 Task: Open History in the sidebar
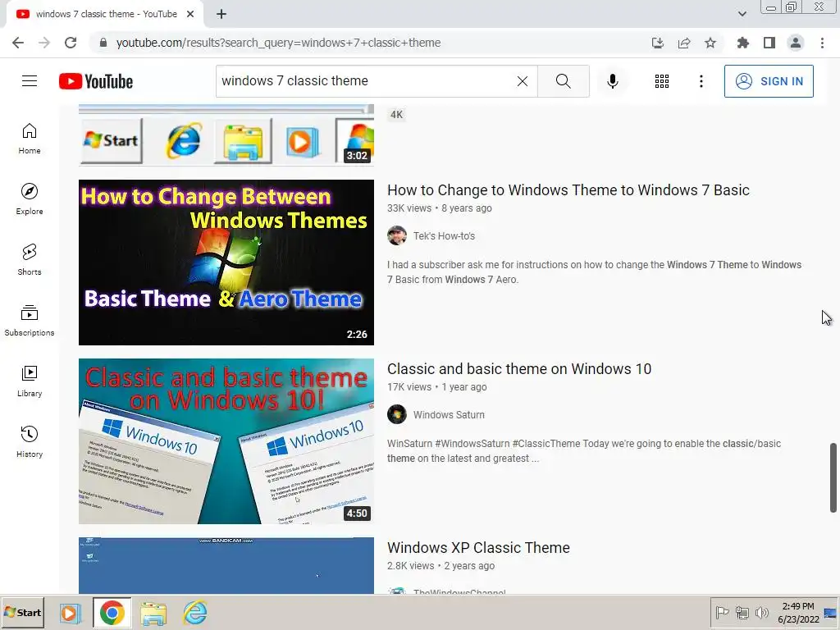click(30, 441)
